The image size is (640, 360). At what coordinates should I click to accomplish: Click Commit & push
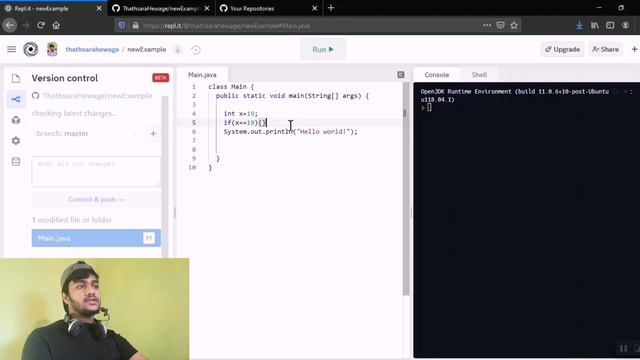pyautogui.click(x=96, y=200)
